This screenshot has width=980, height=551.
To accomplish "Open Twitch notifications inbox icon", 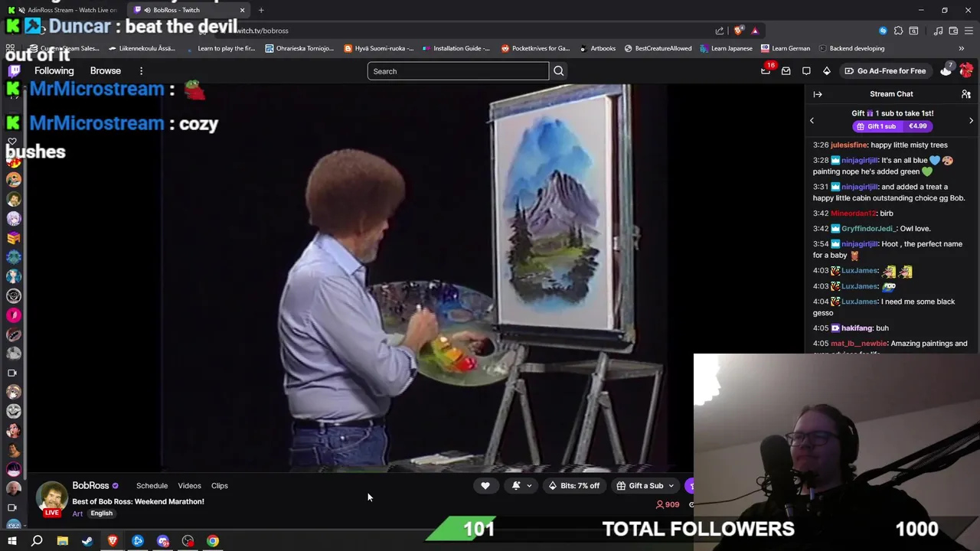I will [x=786, y=70].
